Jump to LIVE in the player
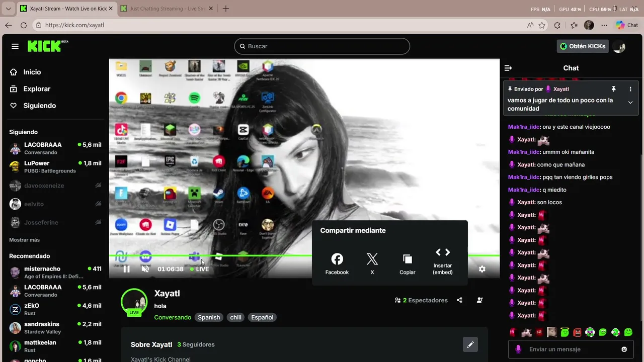 click(x=200, y=269)
